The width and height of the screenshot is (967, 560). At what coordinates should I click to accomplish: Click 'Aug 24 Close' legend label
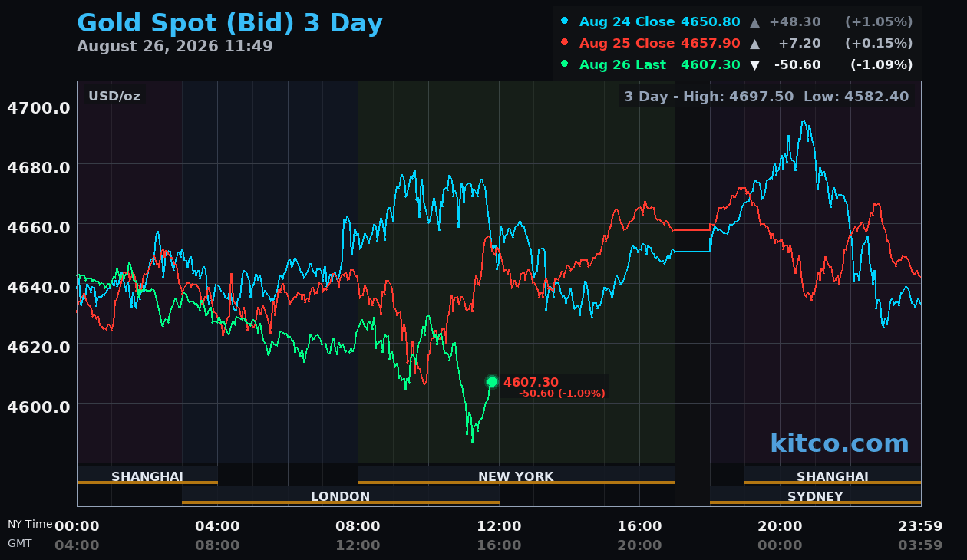(627, 22)
